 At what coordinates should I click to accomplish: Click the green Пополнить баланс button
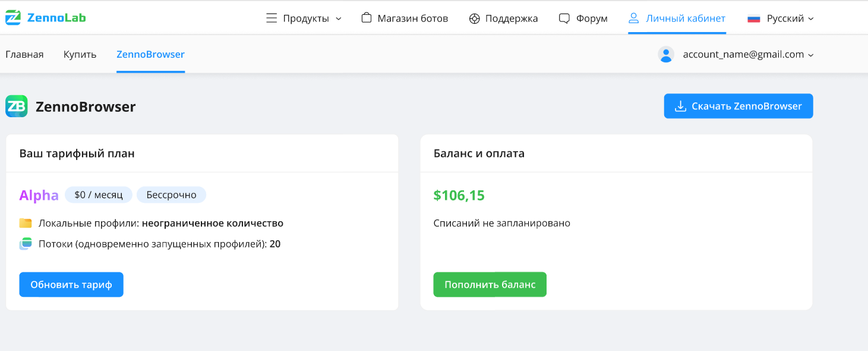pos(490,284)
